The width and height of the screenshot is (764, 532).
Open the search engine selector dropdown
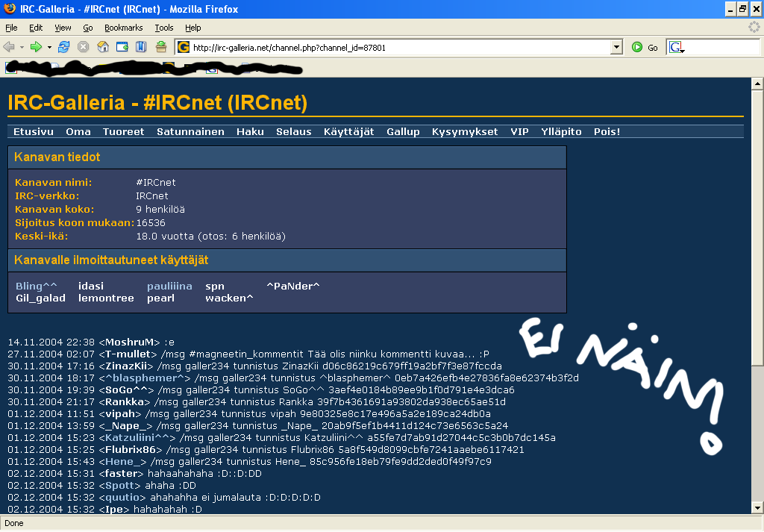click(681, 51)
